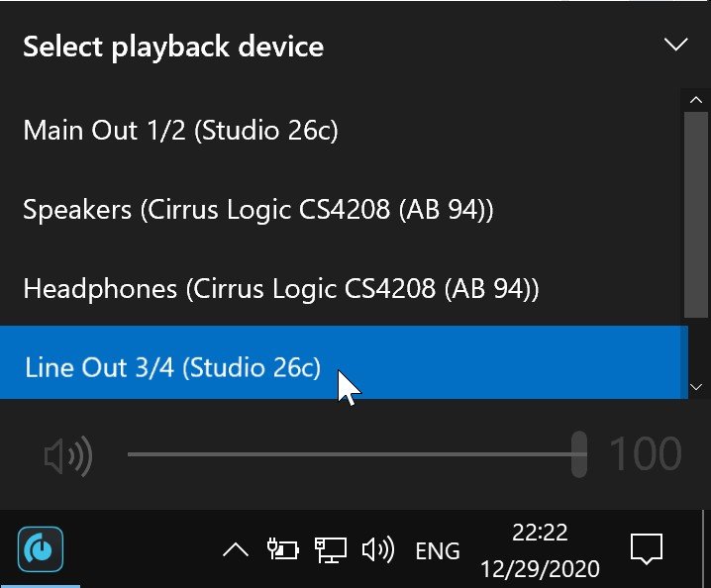Click the Select playback device header
The width and height of the screenshot is (711, 588).
pos(173,46)
